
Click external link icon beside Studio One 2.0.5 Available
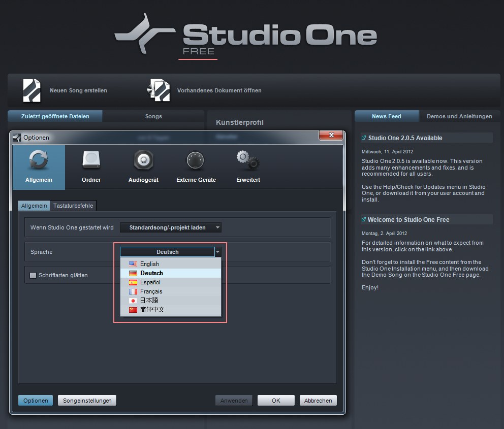coord(364,138)
